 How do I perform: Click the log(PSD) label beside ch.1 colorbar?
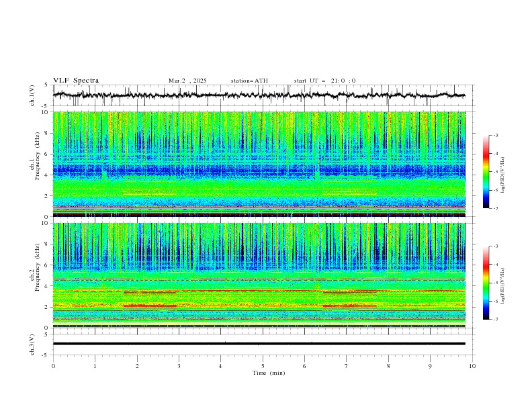coord(502,175)
